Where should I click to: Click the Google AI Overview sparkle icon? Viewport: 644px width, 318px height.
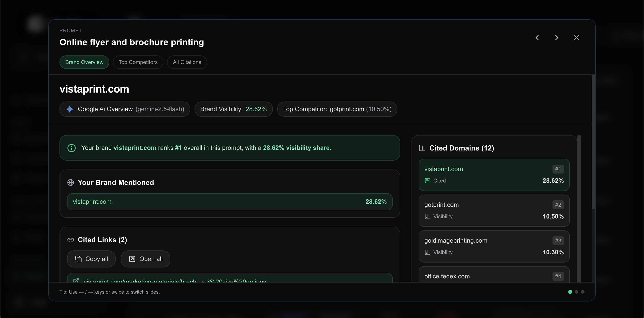tap(70, 109)
